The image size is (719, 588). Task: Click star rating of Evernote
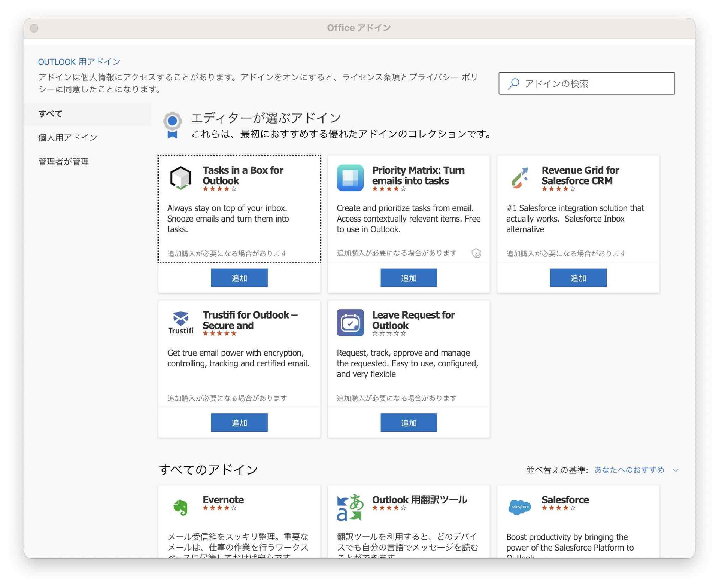(x=219, y=508)
